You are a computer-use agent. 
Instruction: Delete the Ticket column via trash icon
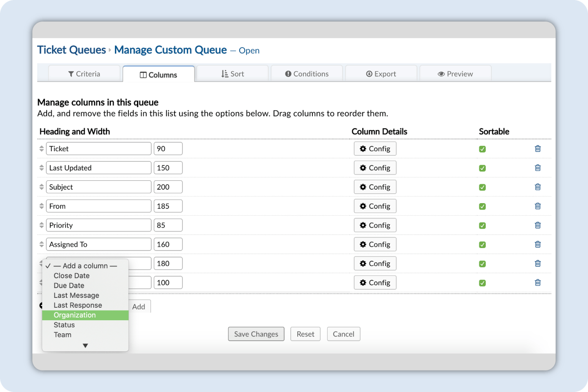[538, 148]
